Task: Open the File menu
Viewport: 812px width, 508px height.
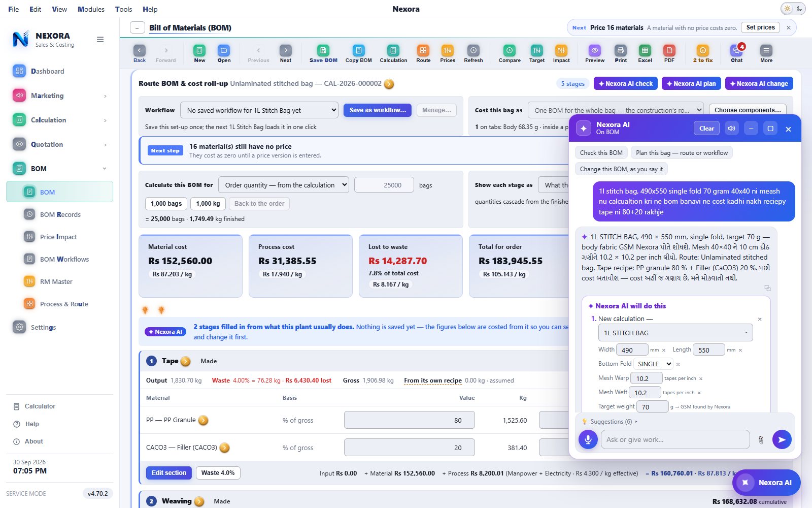Action: [x=14, y=9]
